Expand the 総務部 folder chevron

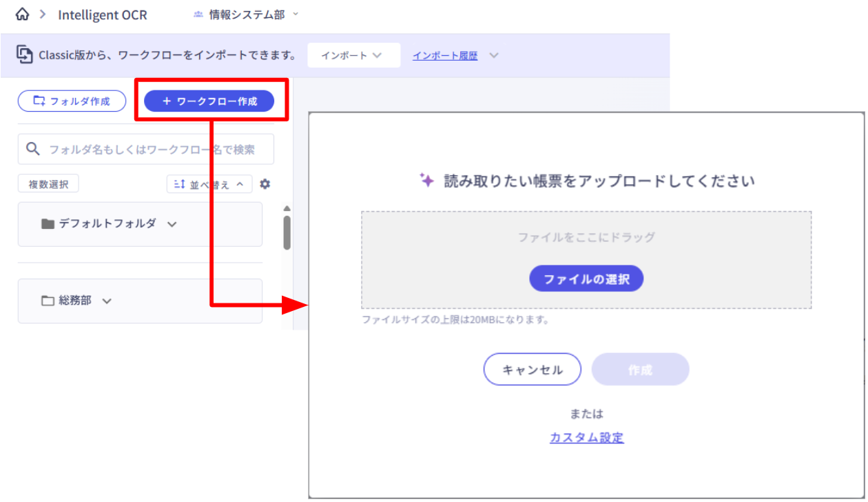click(107, 301)
